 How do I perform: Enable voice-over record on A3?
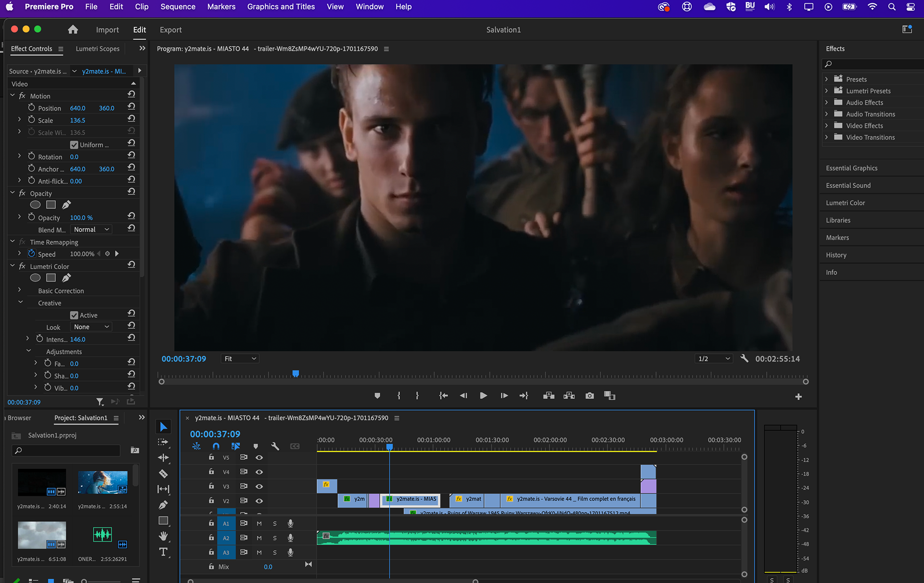291,552
